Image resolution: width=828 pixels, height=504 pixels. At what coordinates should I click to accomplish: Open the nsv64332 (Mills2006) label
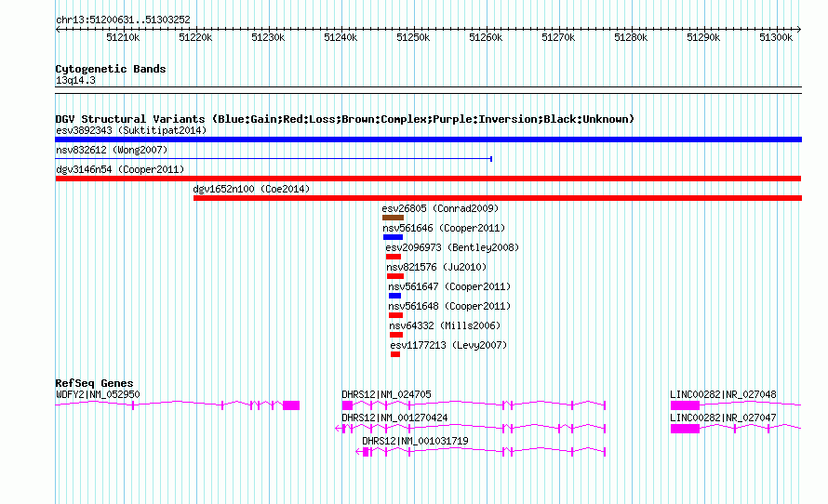coord(445,325)
